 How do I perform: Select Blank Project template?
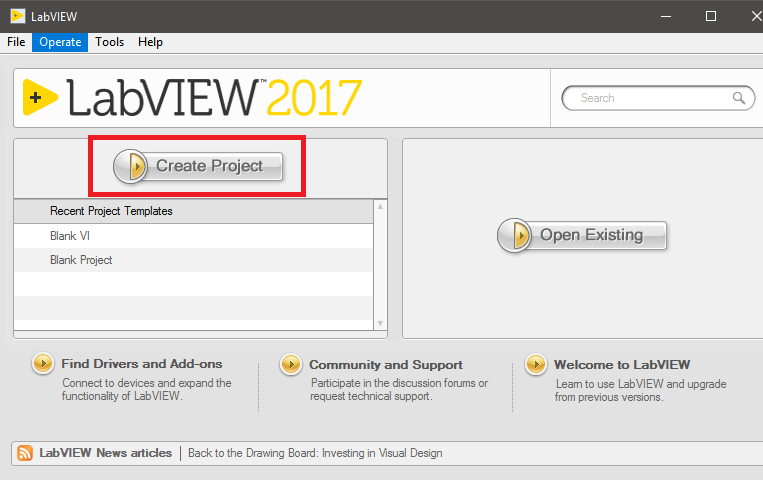pos(194,260)
